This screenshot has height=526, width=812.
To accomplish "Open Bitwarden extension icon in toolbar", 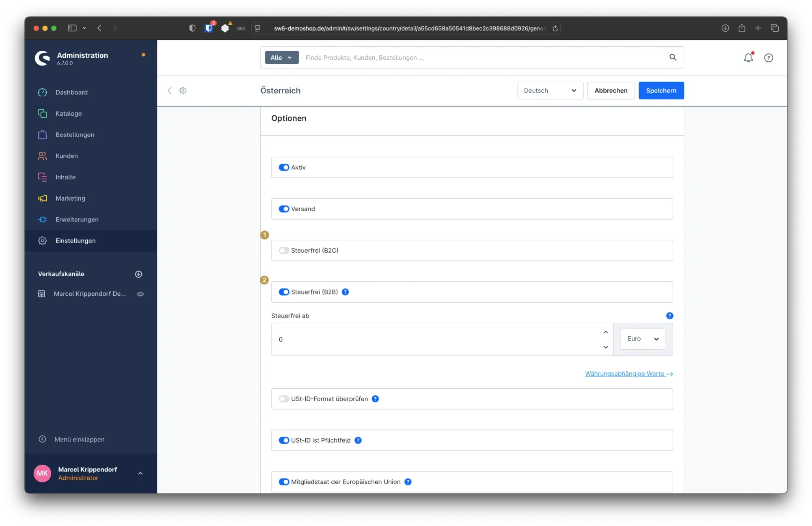I will [x=209, y=28].
